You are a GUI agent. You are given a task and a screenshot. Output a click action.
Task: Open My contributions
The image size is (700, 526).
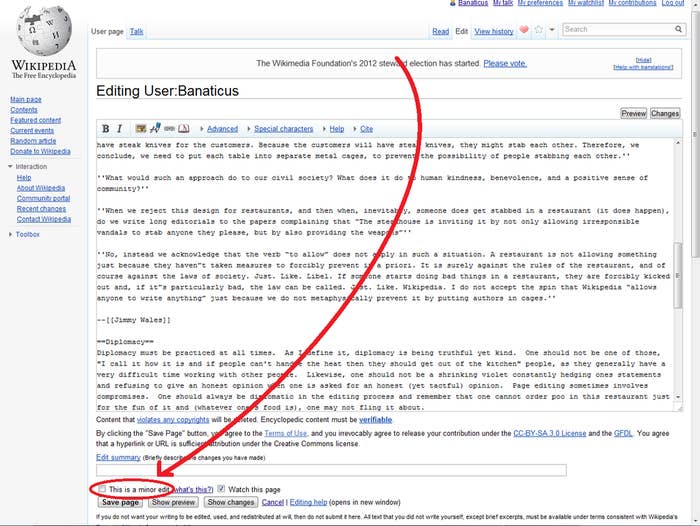(632, 3)
